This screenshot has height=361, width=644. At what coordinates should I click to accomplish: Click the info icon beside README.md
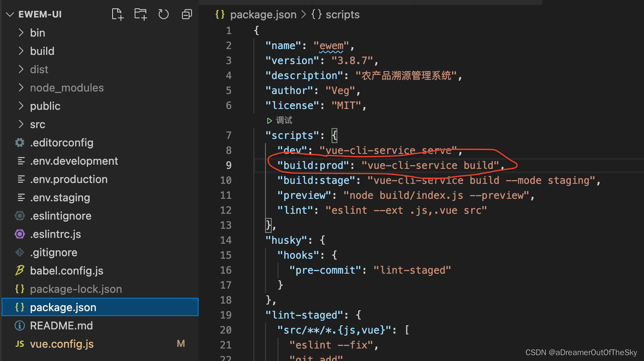(20, 325)
